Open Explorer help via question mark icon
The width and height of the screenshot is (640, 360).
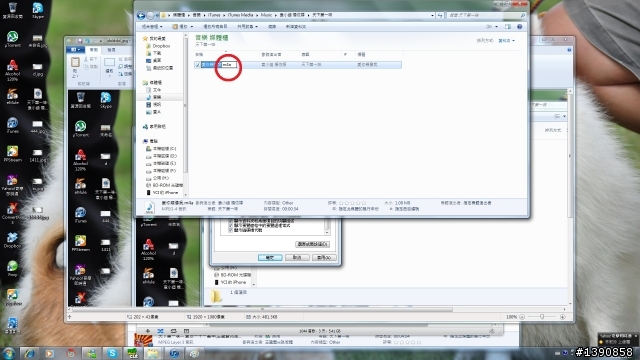click(x=520, y=27)
